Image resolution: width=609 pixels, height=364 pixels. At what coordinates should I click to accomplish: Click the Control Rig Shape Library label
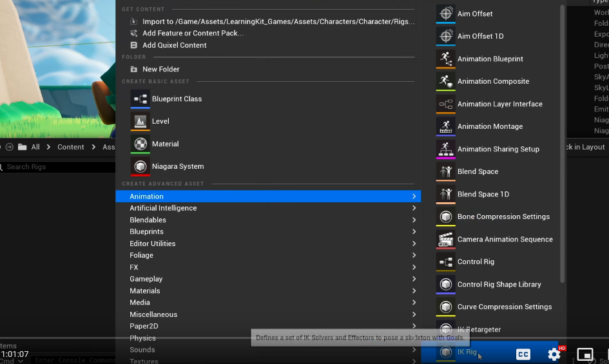499,284
